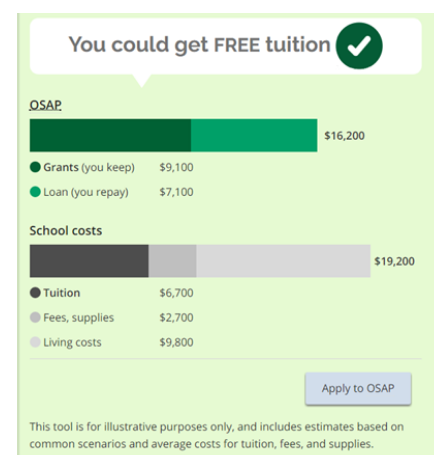Select the dark green Grants bar segment
This screenshot has width=442, height=466.
click(x=110, y=135)
